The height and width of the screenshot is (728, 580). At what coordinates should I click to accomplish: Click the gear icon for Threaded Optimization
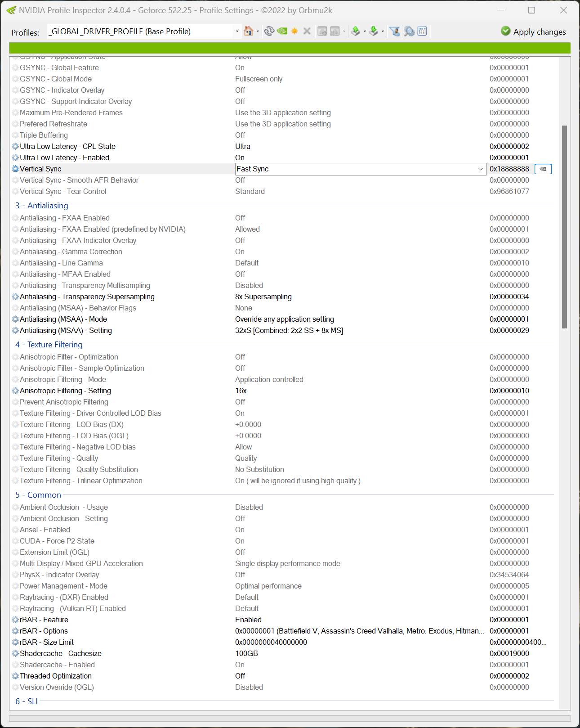tap(15, 676)
